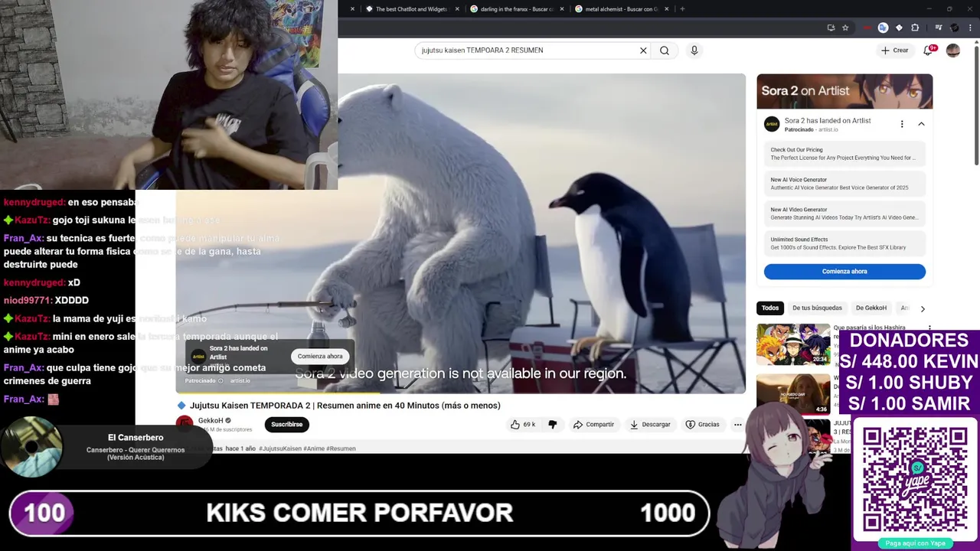
Task: Click the Crear button
Action: pyautogui.click(x=894, y=51)
